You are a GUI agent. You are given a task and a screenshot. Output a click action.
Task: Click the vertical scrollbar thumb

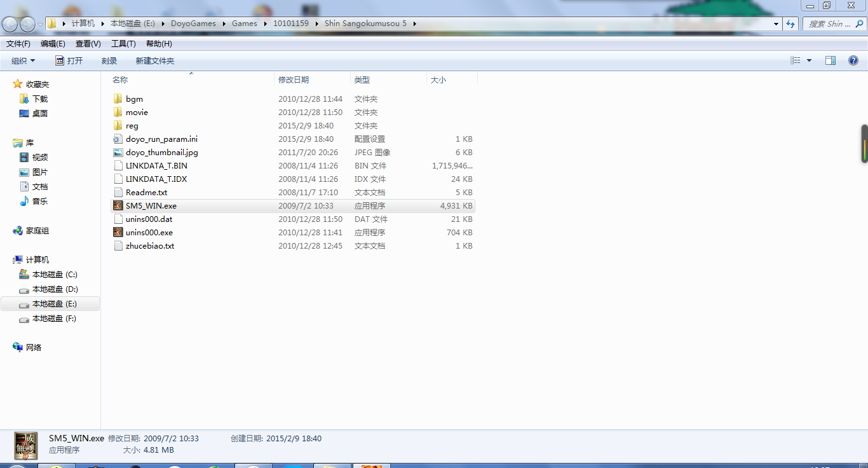click(864, 144)
